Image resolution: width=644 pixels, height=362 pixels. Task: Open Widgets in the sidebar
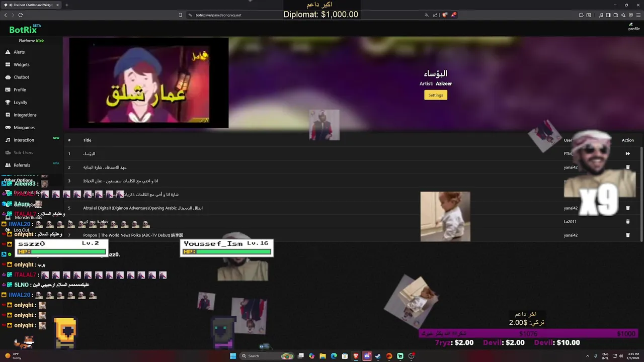click(21, 65)
